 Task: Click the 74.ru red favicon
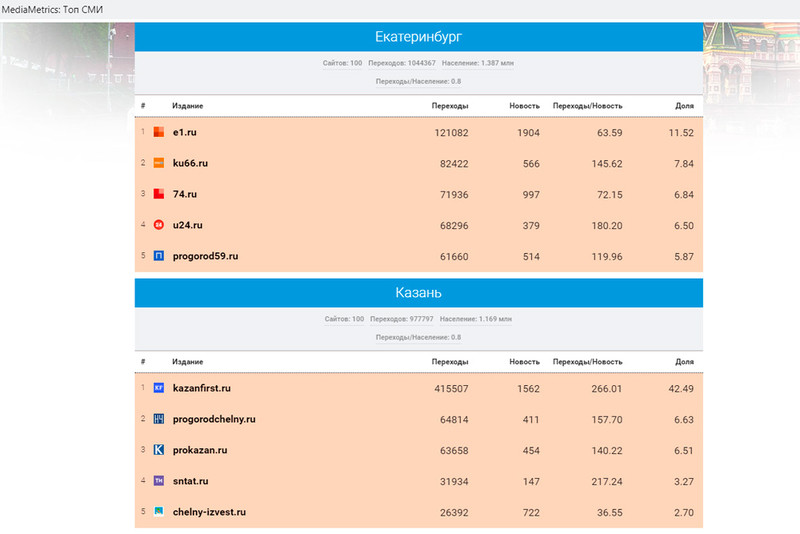158,194
